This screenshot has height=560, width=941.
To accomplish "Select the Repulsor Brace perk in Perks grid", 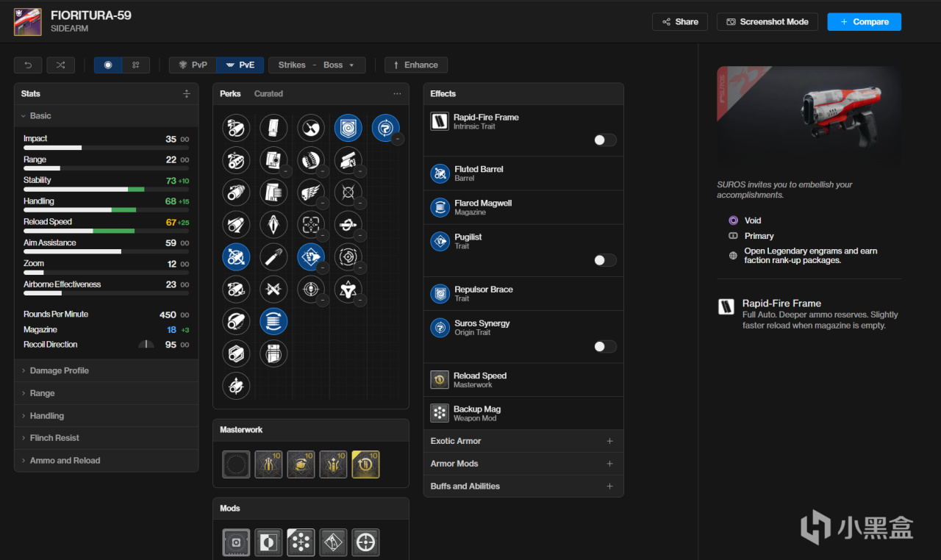I will (348, 127).
